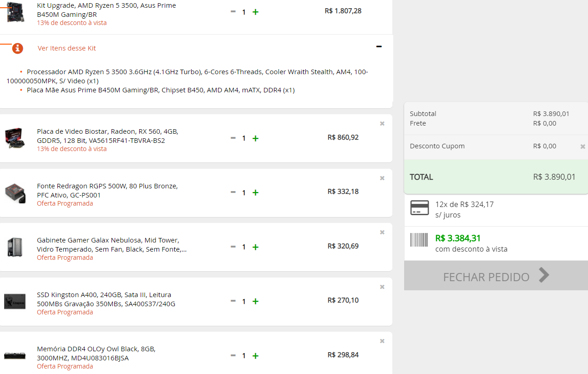Open the Kit Upgrade motherboard thumbnail
The height and width of the screenshot is (374, 588).
pos(15,12)
